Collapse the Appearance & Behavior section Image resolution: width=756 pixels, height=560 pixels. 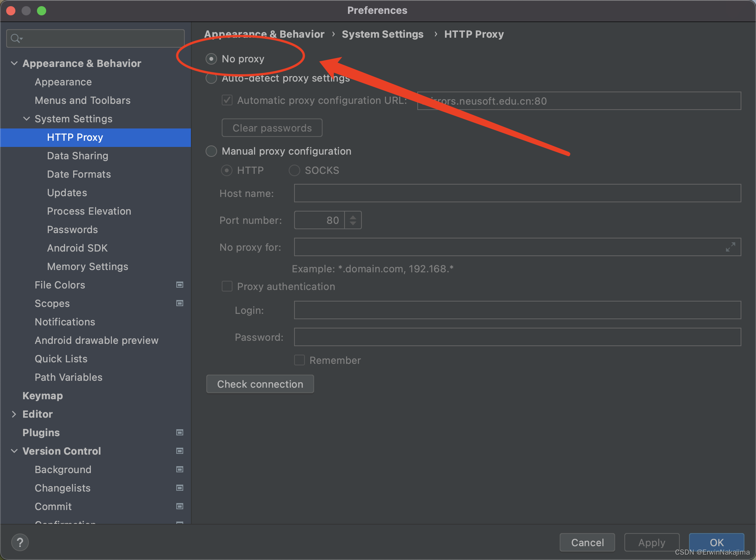(x=14, y=63)
